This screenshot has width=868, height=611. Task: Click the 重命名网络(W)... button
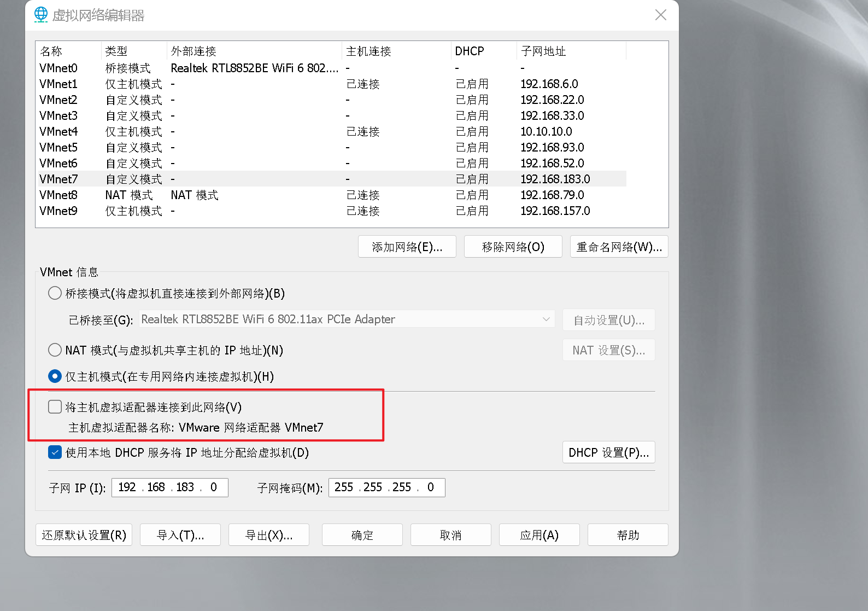619,247
